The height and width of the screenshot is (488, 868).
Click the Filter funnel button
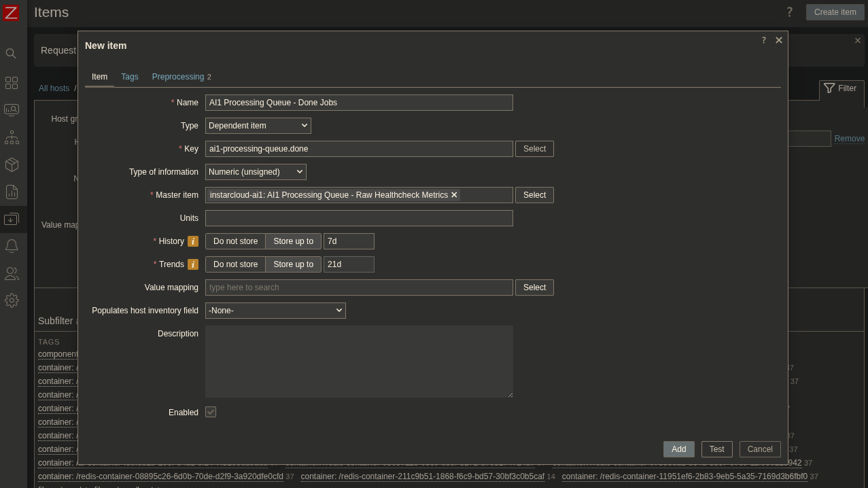coord(841,88)
